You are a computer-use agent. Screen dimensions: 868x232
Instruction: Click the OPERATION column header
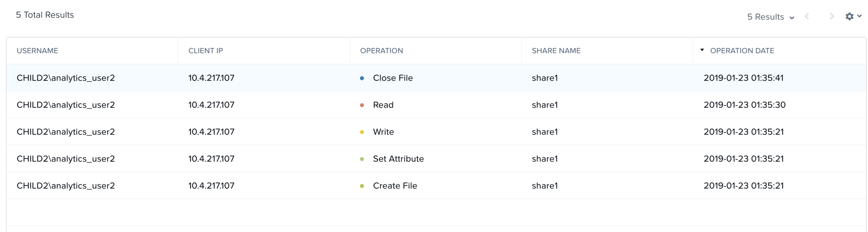[x=381, y=51]
